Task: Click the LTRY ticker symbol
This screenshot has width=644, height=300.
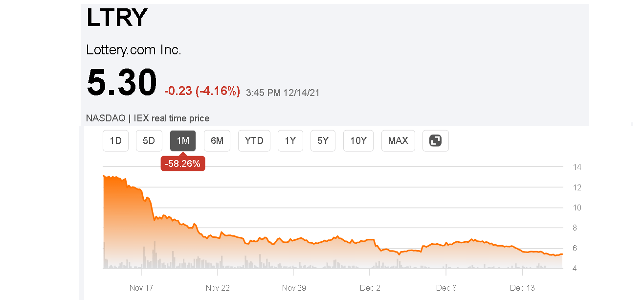Action: pos(117,18)
